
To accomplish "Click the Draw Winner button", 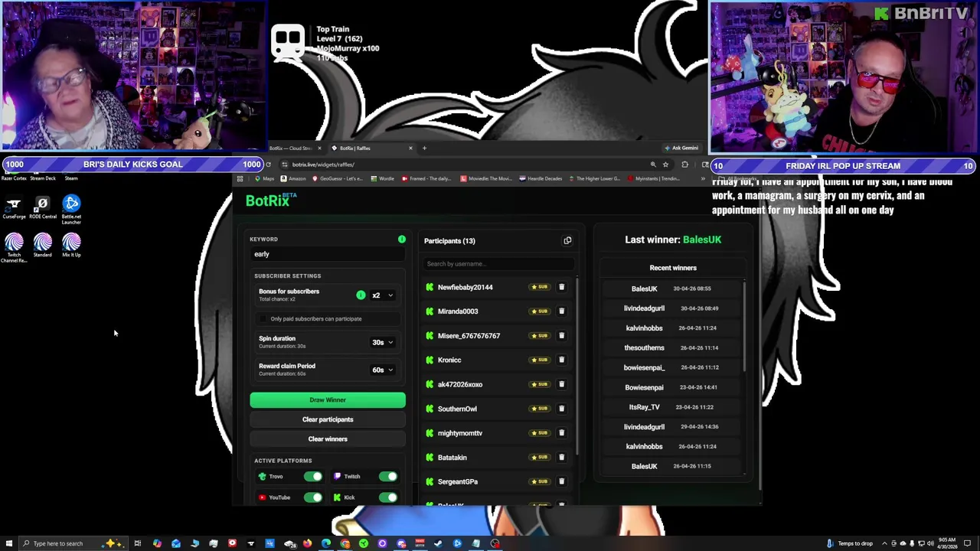I will (328, 400).
